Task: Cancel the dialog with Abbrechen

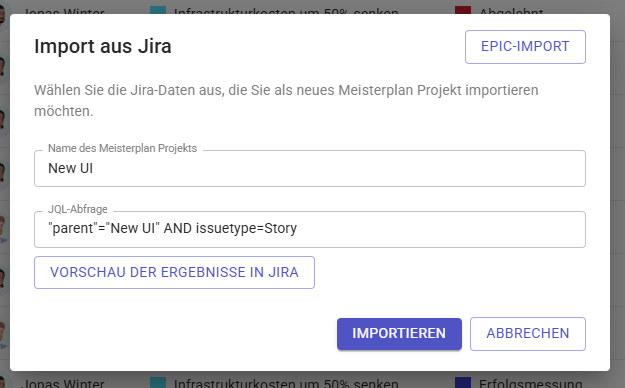Action: pos(528,334)
